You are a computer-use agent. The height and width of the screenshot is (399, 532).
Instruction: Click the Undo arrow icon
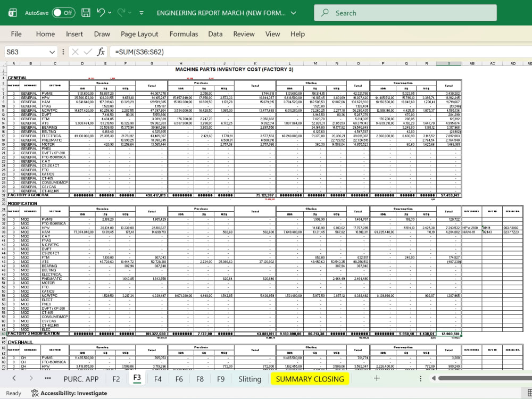[x=101, y=13]
